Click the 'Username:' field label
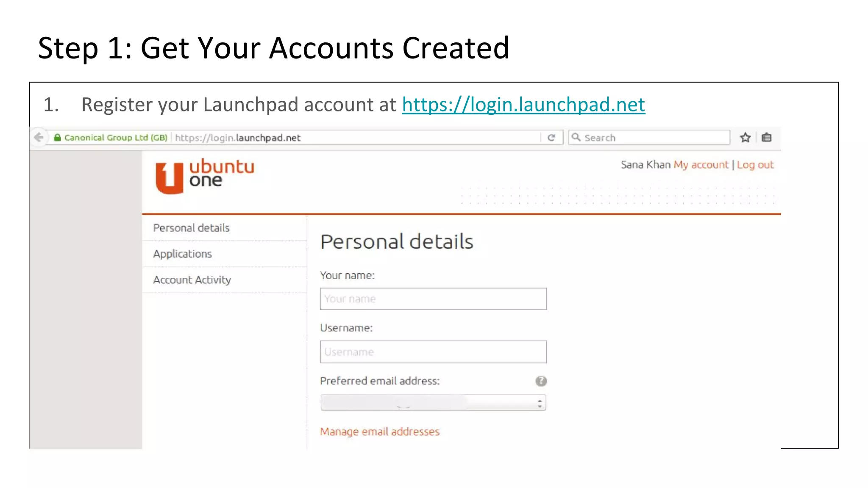The width and height of the screenshot is (868, 488). coord(346,328)
